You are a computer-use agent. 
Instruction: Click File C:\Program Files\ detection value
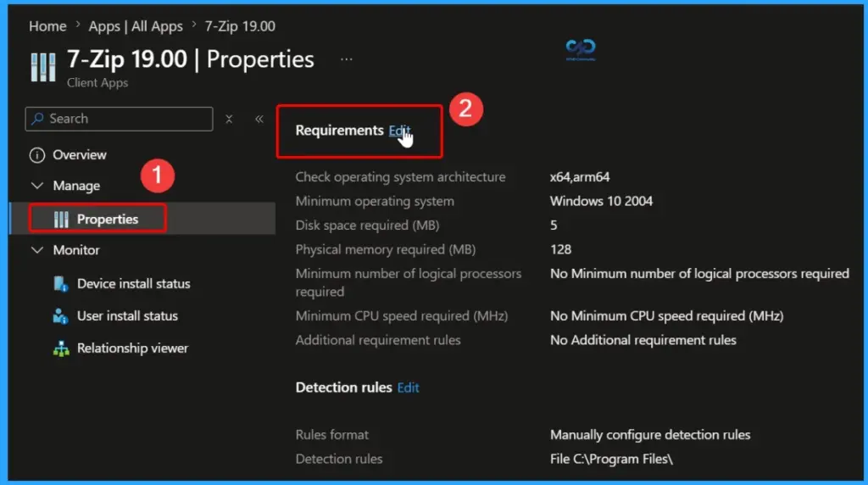tap(611, 459)
